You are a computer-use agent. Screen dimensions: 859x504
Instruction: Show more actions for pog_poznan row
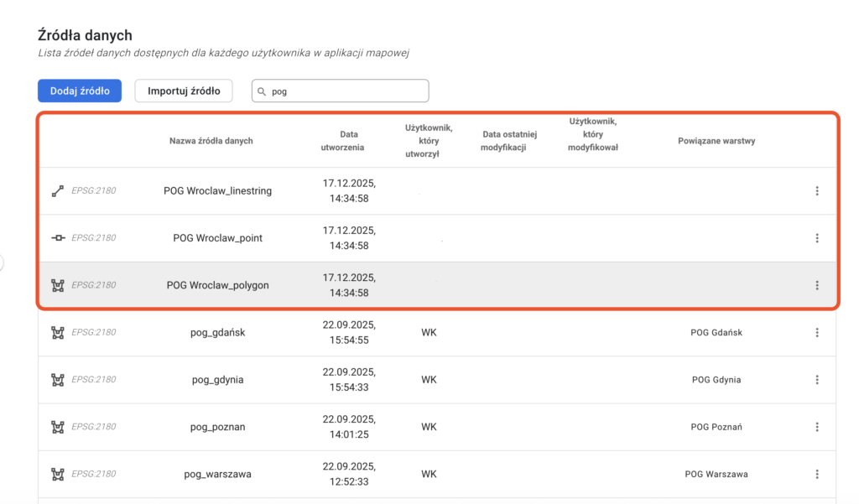816,427
